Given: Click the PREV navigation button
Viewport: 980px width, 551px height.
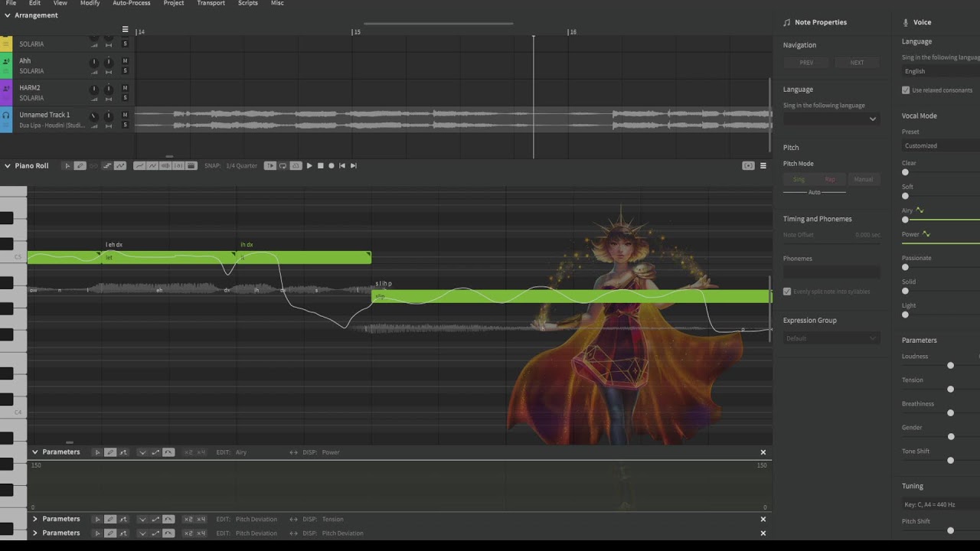Looking at the screenshot, I should 806,63.
